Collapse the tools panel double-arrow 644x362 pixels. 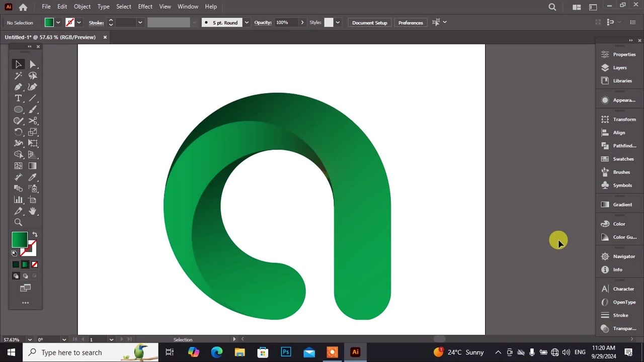(29, 47)
